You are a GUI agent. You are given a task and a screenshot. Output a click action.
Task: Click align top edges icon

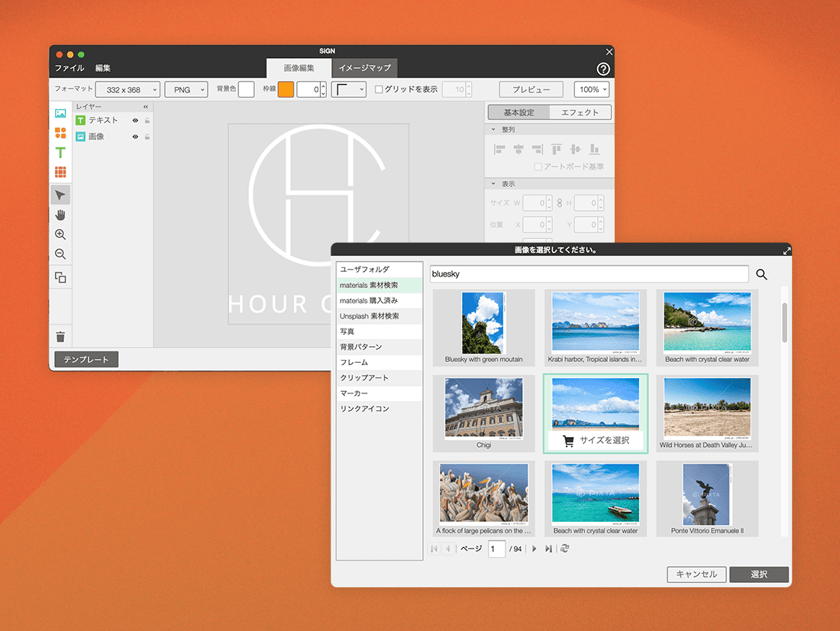point(557,149)
